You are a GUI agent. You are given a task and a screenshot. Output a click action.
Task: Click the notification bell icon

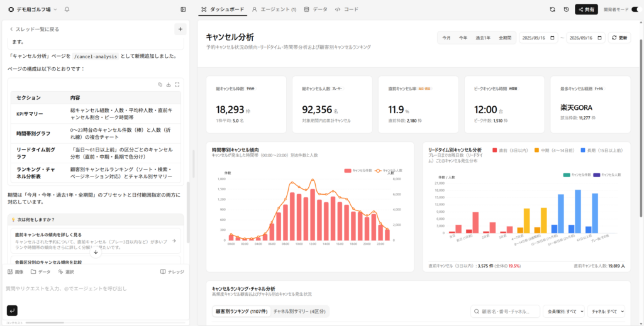[67, 9]
